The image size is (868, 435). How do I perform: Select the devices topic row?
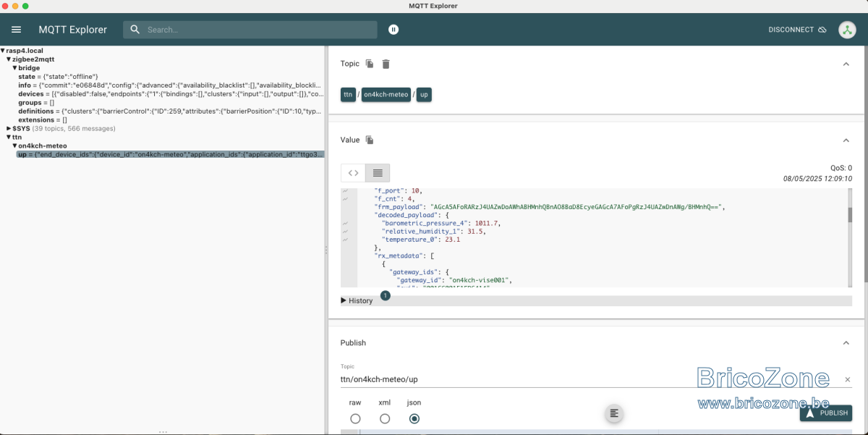pyautogui.click(x=170, y=94)
